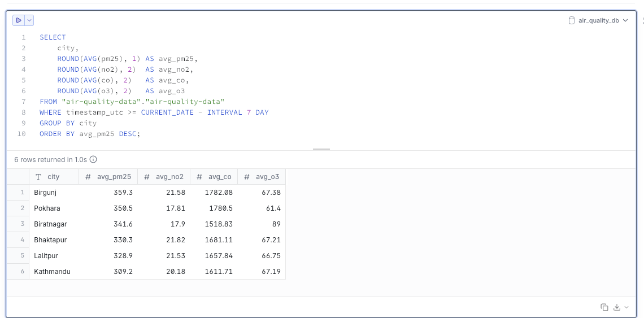
Task: Click Biratnagar avg_o3 value 89
Action: click(x=276, y=224)
